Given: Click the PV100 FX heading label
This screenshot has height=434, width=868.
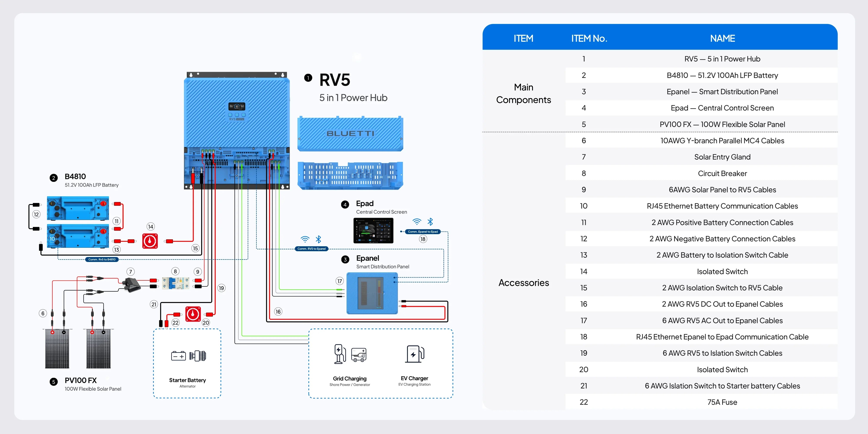Looking at the screenshot, I should (x=81, y=380).
